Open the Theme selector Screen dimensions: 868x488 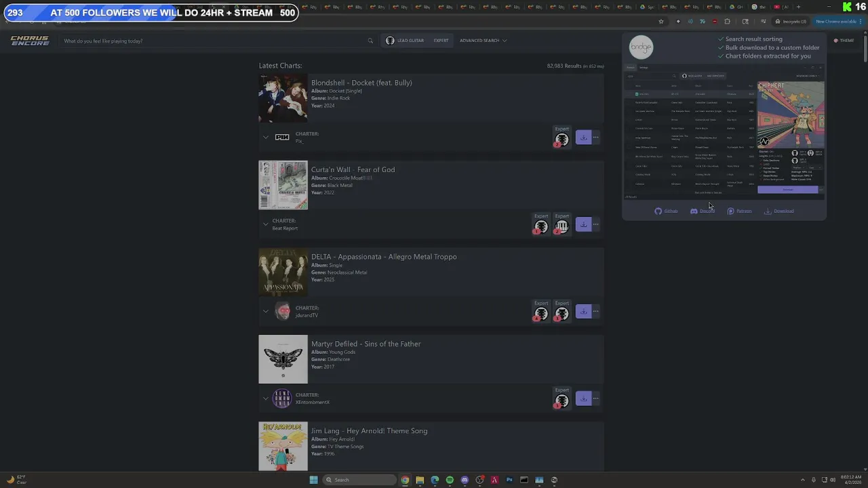pos(844,41)
